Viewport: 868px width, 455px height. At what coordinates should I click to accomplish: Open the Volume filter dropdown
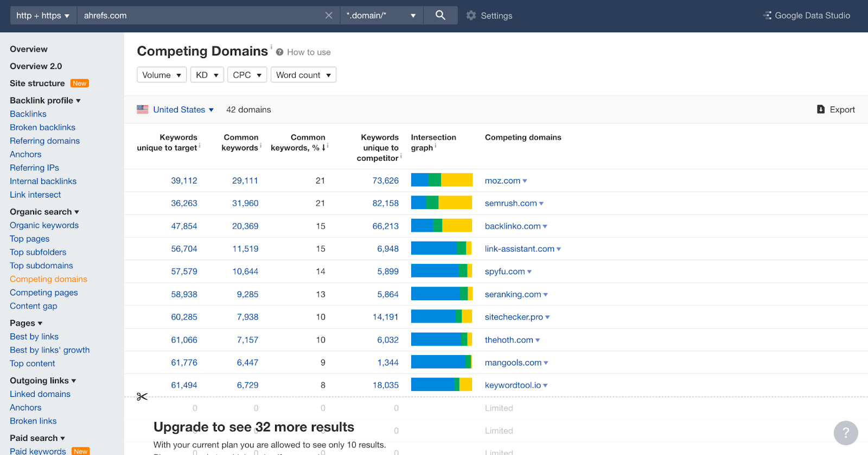pyautogui.click(x=162, y=75)
